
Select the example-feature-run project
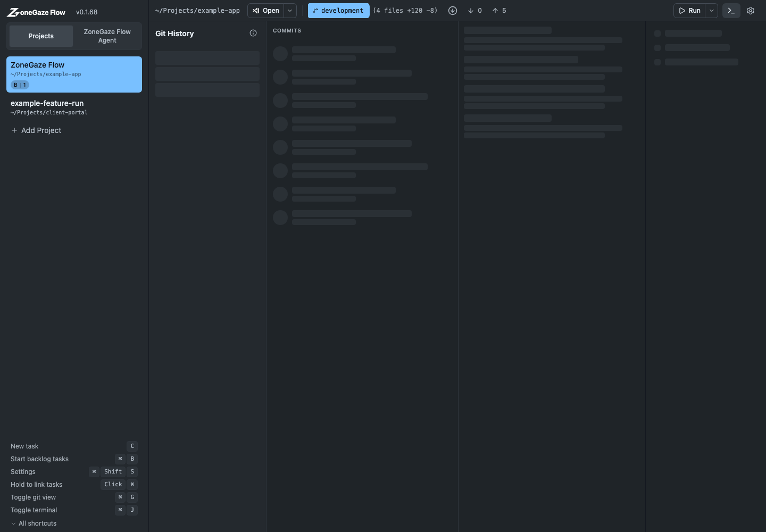[74, 107]
